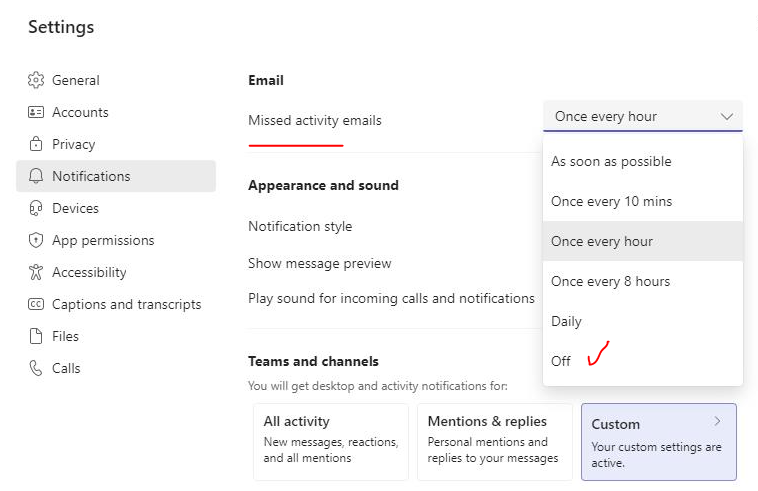Screen dimensions: 758x491
Task: Click the Accounts card icon
Action: pyautogui.click(x=36, y=112)
